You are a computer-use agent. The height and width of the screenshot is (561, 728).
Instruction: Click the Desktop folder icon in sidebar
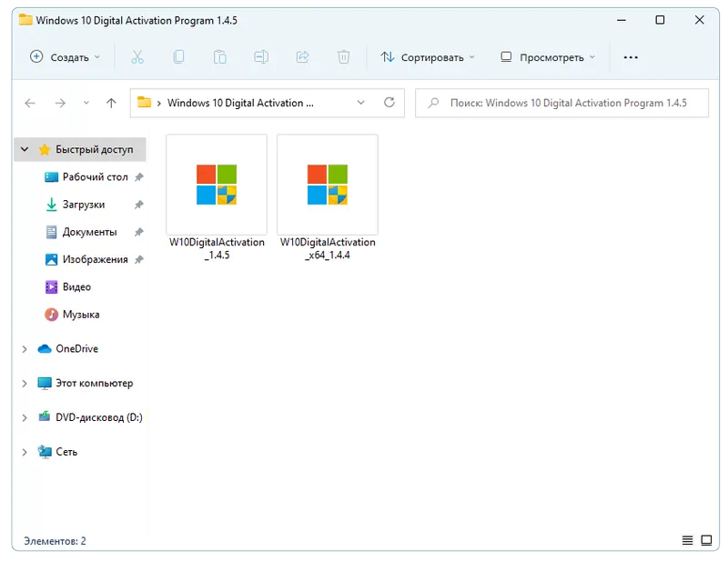pos(51,177)
